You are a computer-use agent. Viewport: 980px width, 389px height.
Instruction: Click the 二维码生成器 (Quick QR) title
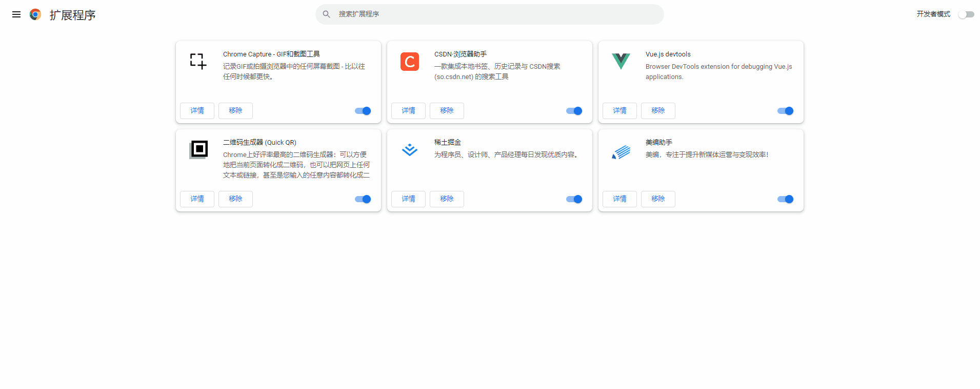(259, 142)
